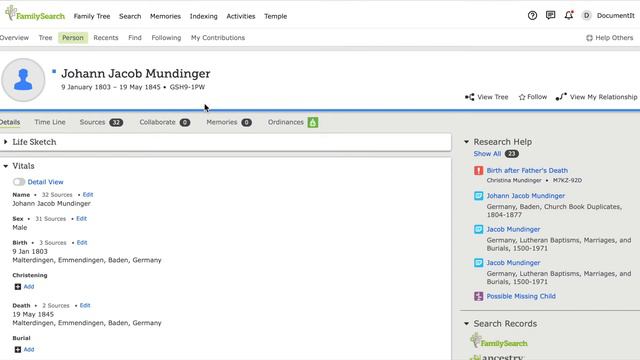Viewport: 640px width, 360px height.
Task: Switch to the Sources 32 tab
Action: pyautogui.click(x=101, y=122)
